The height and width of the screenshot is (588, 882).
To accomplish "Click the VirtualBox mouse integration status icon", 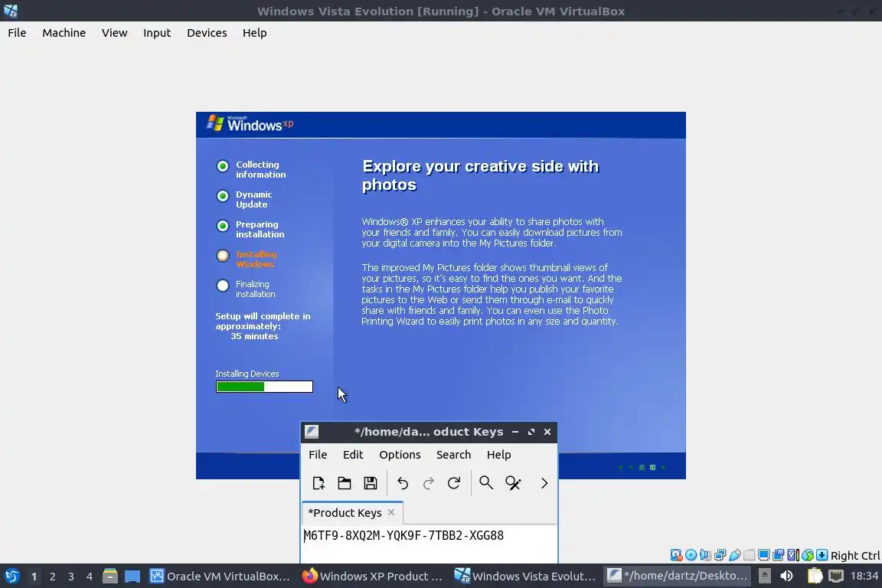I will [x=808, y=555].
